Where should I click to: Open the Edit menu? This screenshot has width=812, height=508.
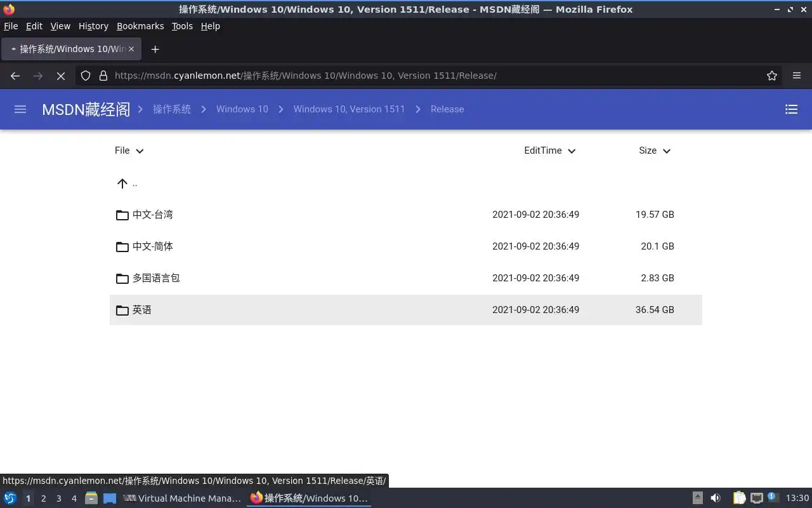[x=34, y=26]
